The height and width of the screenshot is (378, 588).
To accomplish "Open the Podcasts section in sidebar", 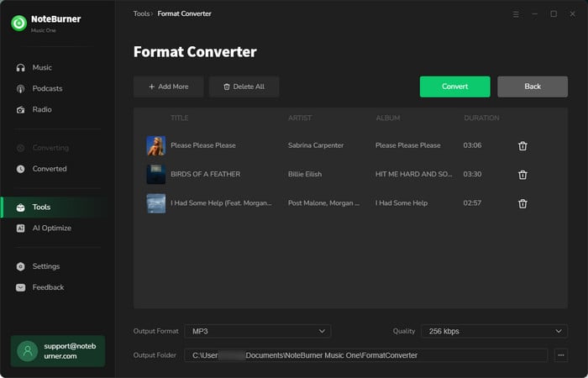I will point(47,88).
